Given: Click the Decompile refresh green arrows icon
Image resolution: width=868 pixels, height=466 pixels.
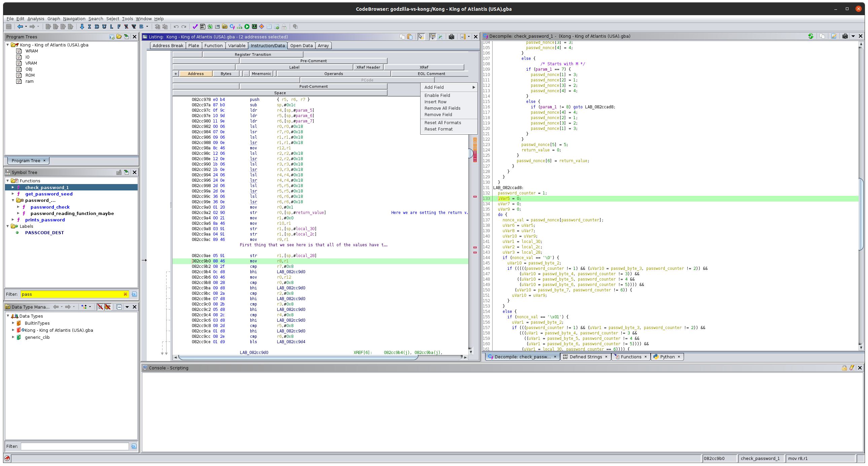Looking at the screenshot, I should [811, 36].
